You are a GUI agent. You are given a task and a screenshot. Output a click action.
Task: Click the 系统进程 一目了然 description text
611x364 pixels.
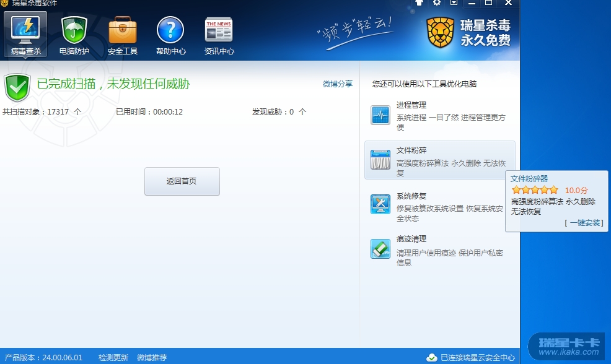(451, 122)
